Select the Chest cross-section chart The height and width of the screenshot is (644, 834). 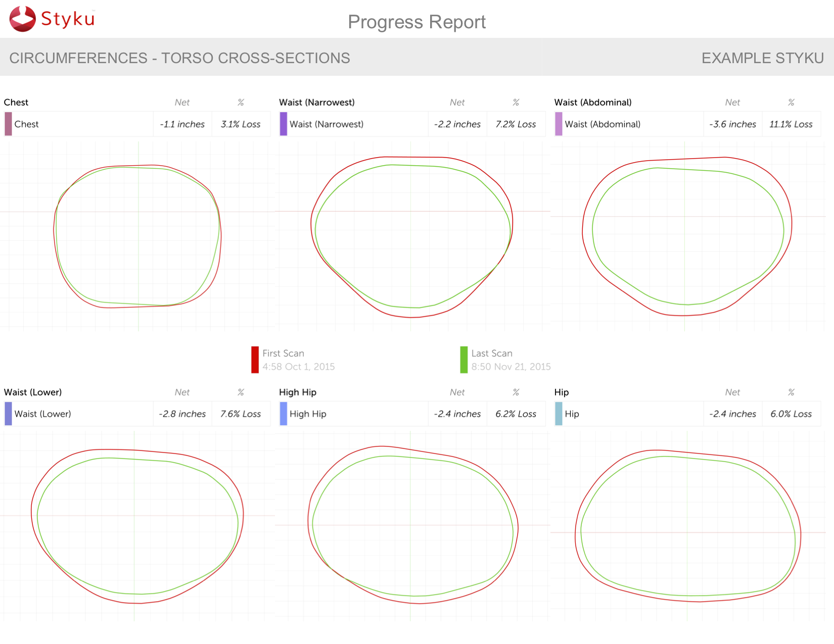tap(137, 236)
